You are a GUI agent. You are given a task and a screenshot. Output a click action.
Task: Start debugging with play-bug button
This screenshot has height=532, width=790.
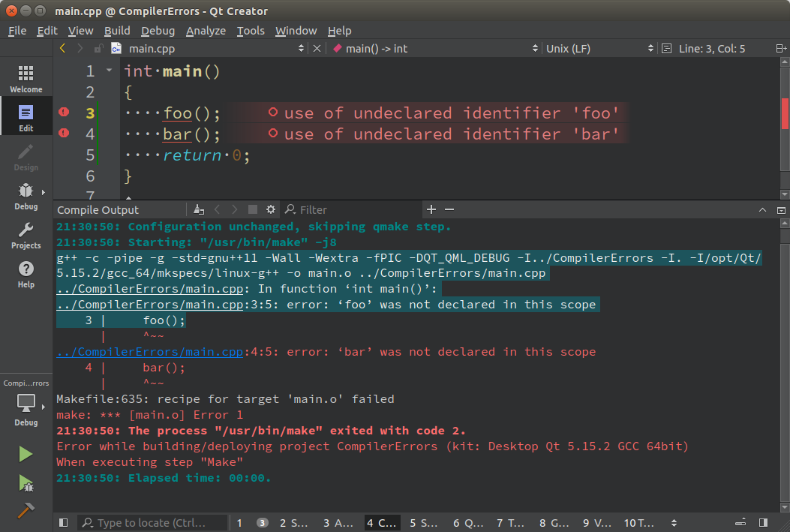tap(26, 482)
